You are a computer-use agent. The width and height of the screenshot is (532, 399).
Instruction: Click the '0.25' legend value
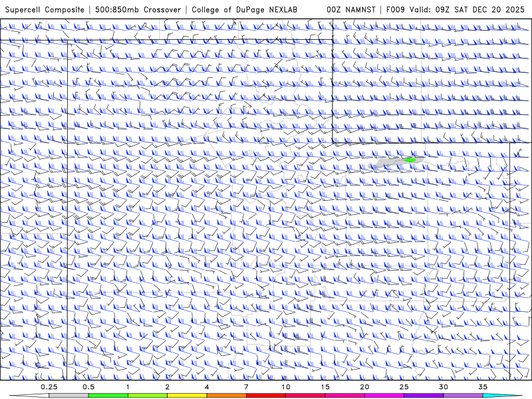click(49, 387)
